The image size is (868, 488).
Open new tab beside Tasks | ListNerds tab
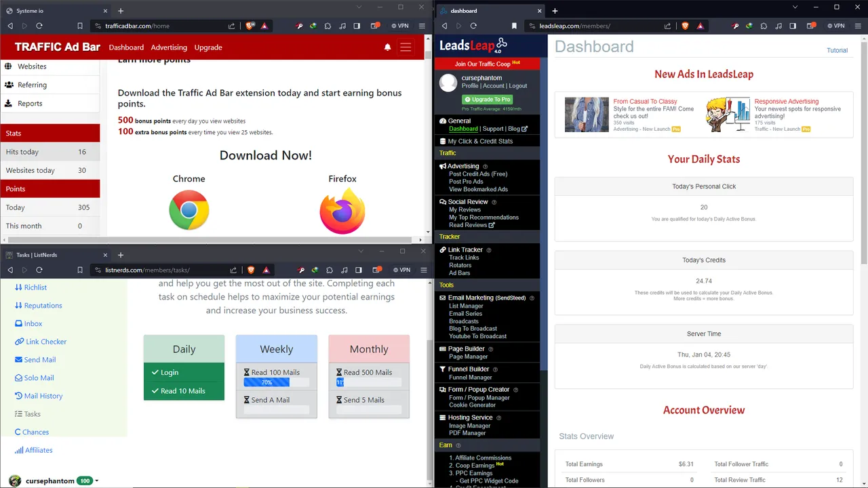121,255
